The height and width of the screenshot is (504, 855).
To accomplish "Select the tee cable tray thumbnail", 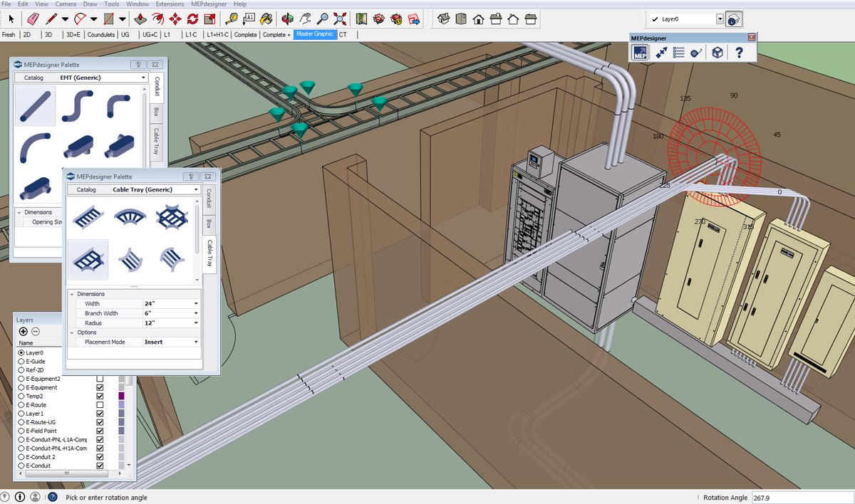I will [x=88, y=260].
